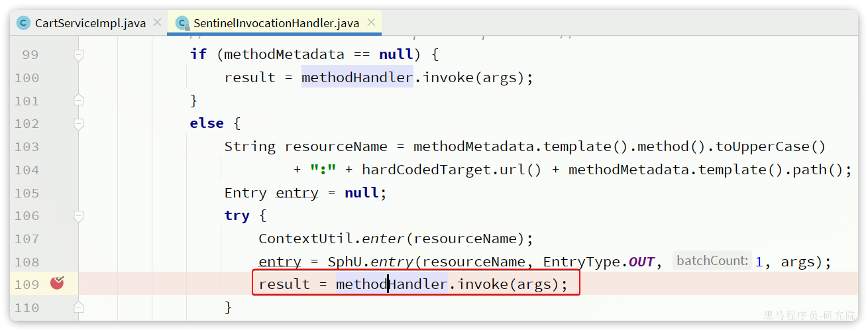Click the underlined entry variable on line 105
The width and height of the screenshot is (868, 332).
pyautogui.click(x=297, y=193)
